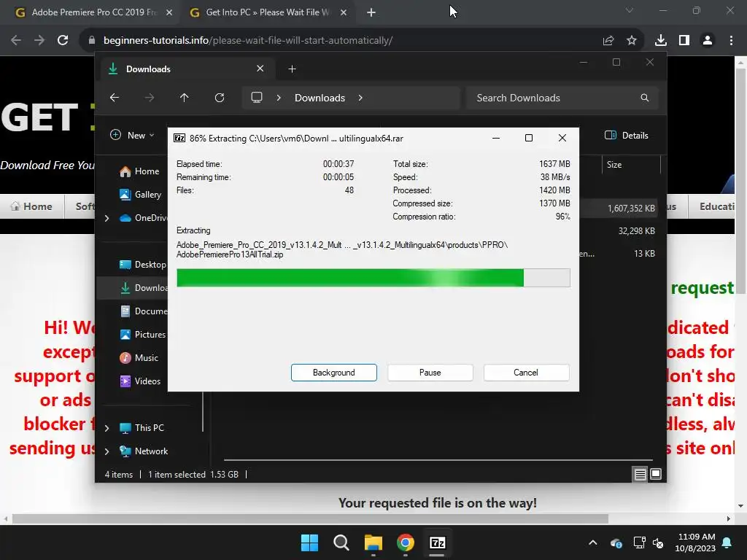Toggle Chrome side panel
Screen dimensions: 747x560
click(684, 41)
